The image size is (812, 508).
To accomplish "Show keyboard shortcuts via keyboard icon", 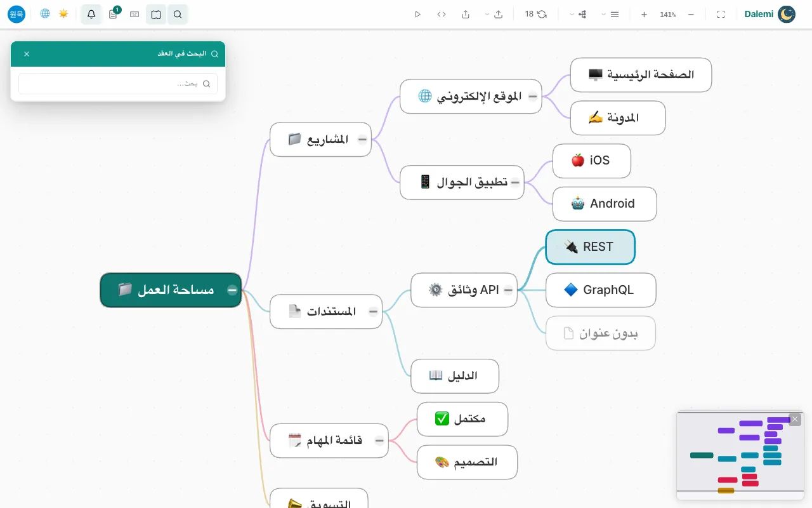I will [x=134, y=14].
